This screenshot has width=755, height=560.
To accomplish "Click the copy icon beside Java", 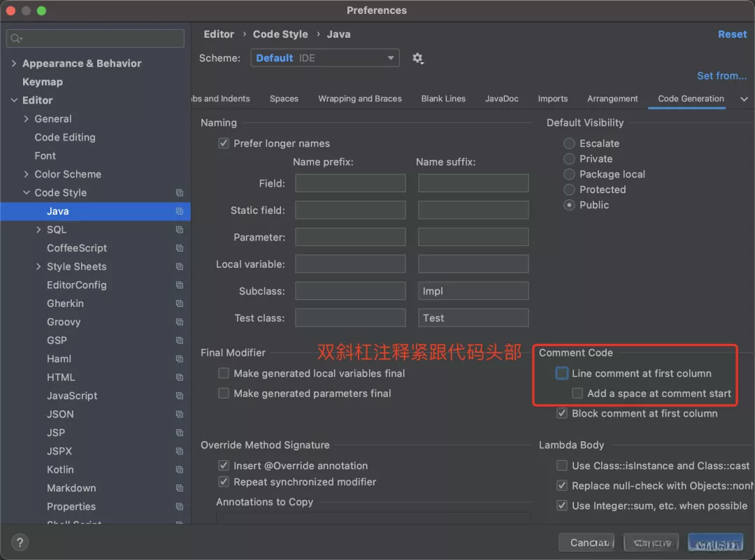I will pyautogui.click(x=180, y=211).
